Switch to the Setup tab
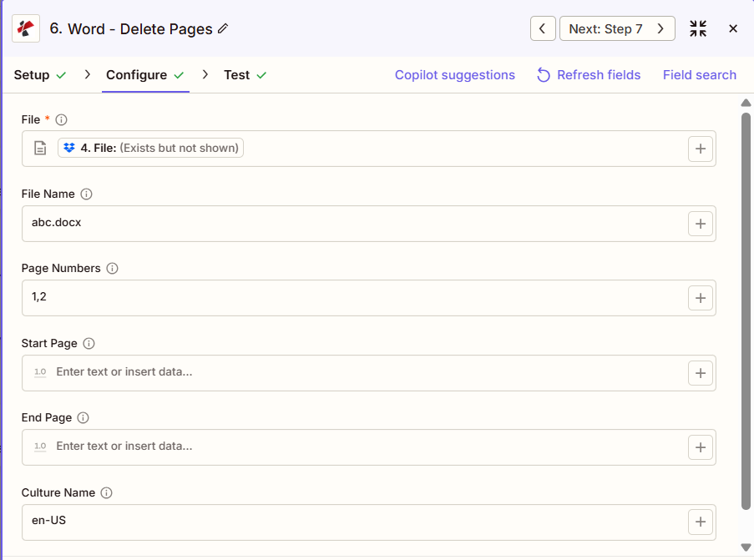Screen dimensions: 754x560 click(40, 75)
